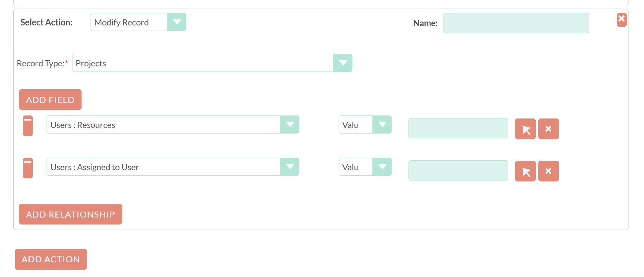Delete this action with top-right X

pyautogui.click(x=622, y=19)
